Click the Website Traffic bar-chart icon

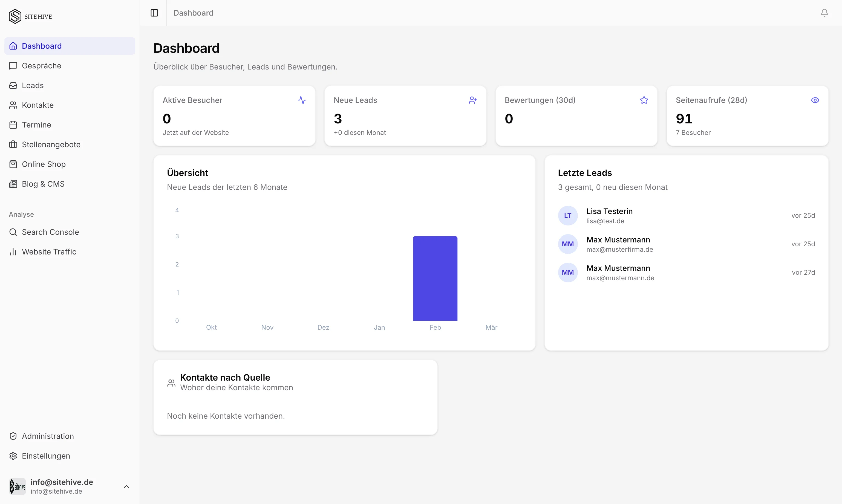pos(13,252)
